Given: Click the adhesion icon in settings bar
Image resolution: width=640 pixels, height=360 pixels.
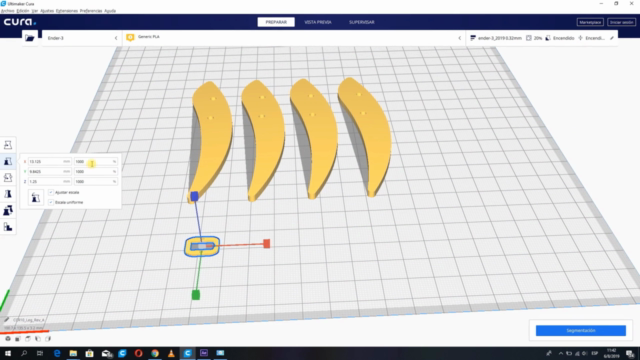Looking at the screenshot, I should (x=580, y=38).
